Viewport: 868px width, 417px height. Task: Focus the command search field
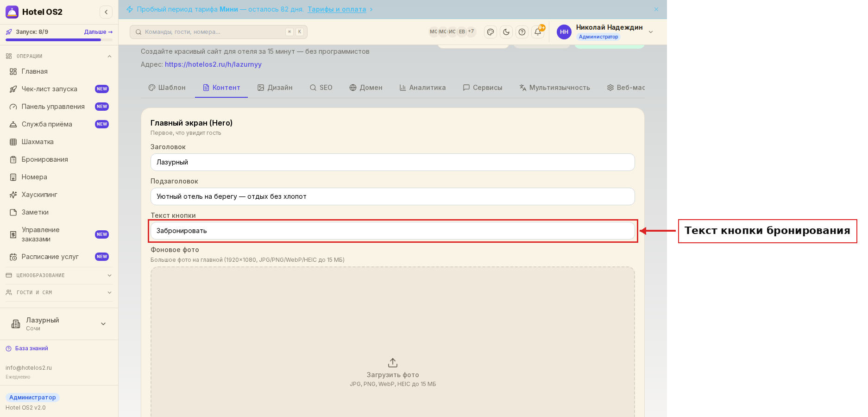219,32
